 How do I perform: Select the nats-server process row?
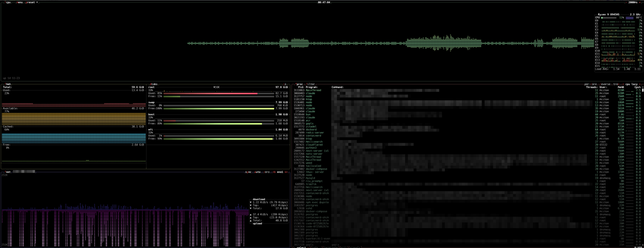click(467, 155)
